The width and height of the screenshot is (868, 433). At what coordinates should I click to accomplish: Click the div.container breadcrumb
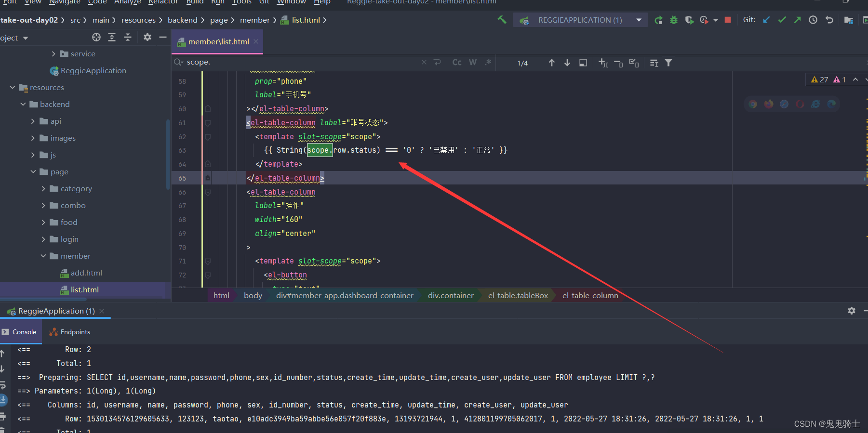click(451, 296)
